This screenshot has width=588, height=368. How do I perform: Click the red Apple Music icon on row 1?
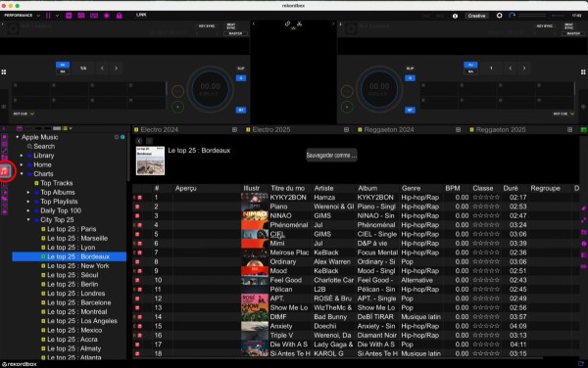click(x=139, y=198)
